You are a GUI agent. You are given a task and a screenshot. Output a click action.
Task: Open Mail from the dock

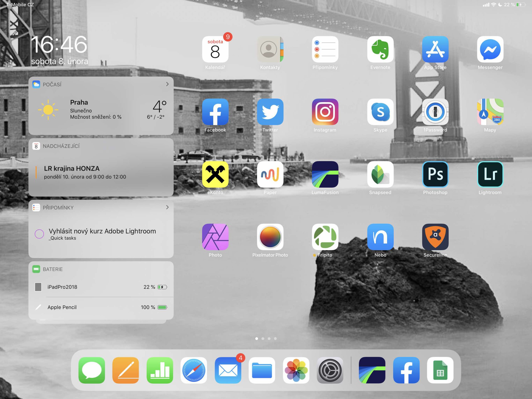coord(228,370)
